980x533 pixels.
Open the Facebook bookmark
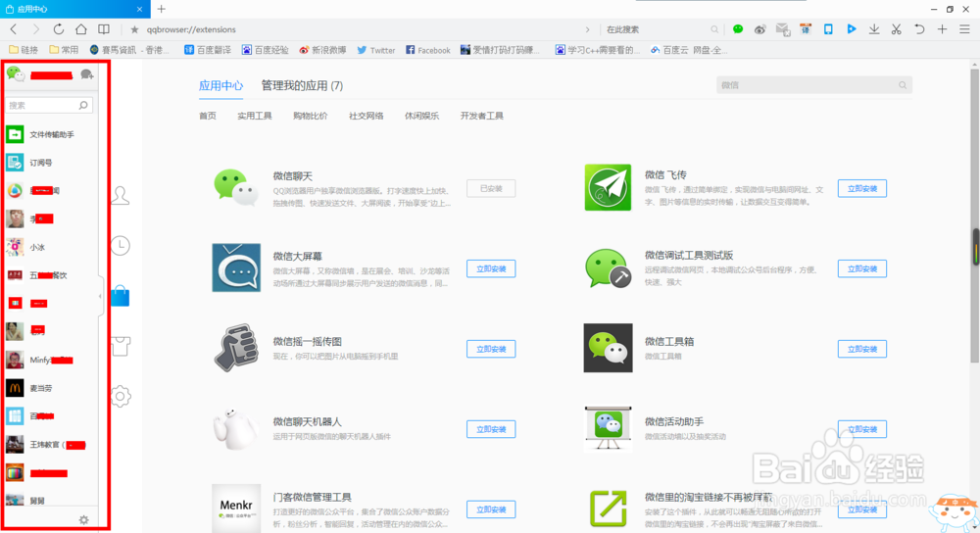point(428,50)
